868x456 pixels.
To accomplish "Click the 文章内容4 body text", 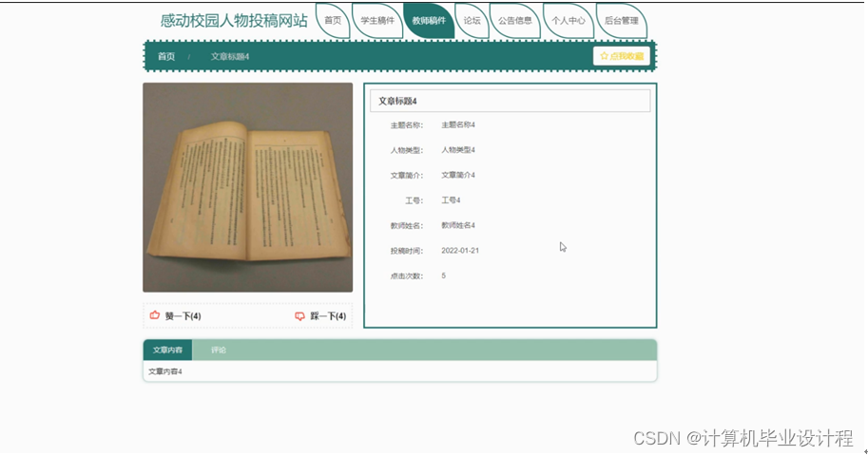I will tap(165, 371).
